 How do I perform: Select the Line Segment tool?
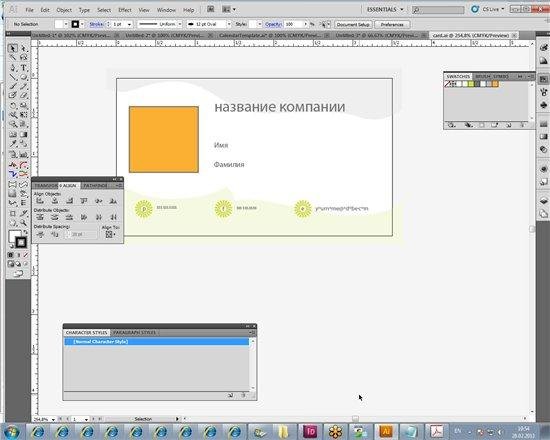pos(12,77)
